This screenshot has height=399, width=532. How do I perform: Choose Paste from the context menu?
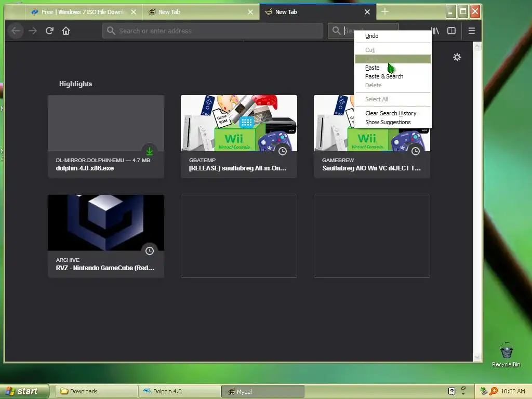point(393,68)
